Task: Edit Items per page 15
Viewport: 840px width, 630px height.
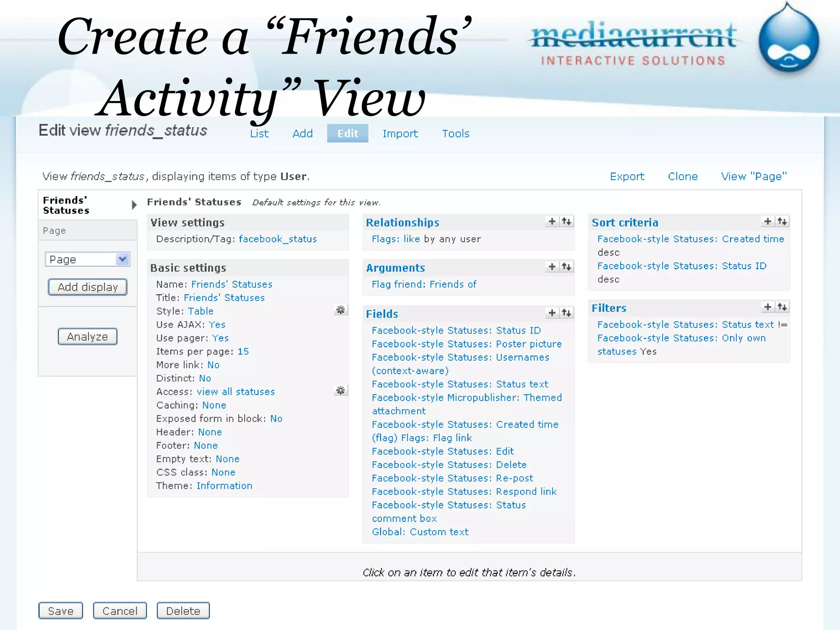Action: (x=243, y=352)
